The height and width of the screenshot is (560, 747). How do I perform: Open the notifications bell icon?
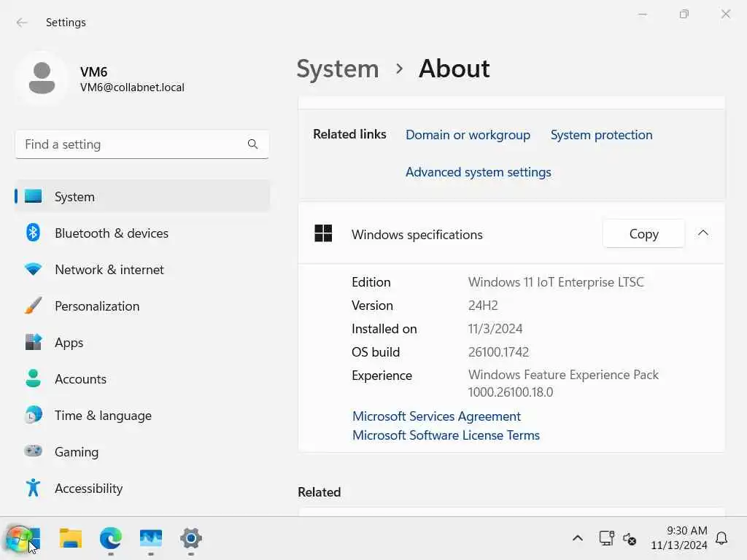pyautogui.click(x=721, y=539)
